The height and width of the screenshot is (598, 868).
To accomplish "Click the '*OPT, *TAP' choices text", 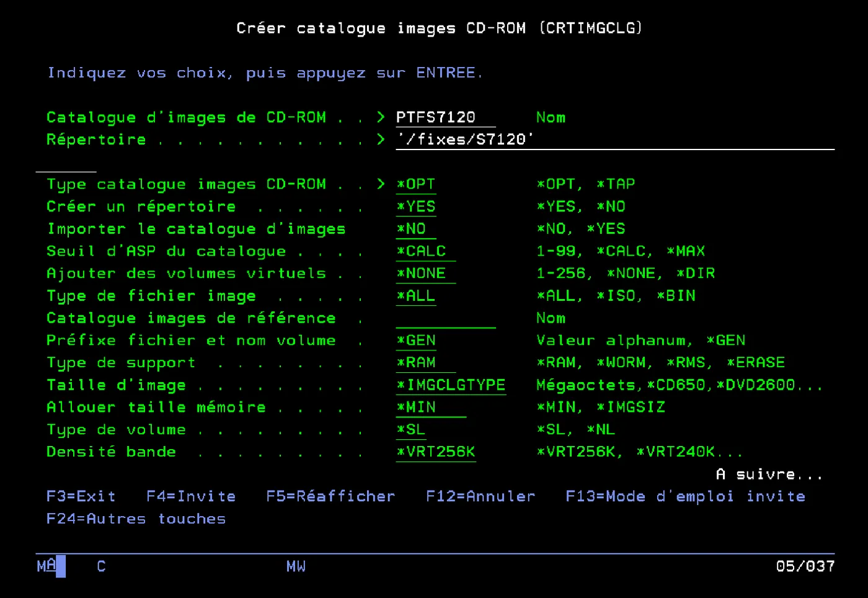I will point(585,184).
